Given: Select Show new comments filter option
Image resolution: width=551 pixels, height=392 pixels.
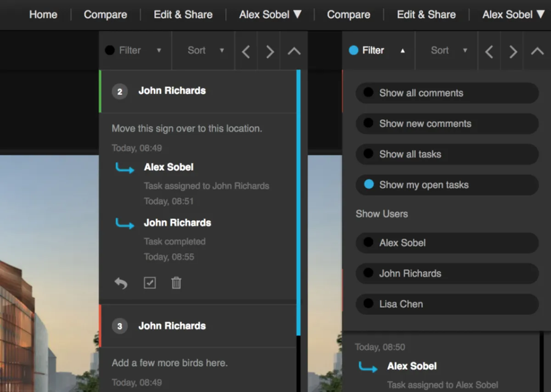Looking at the screenshot, I should [447, 124].
